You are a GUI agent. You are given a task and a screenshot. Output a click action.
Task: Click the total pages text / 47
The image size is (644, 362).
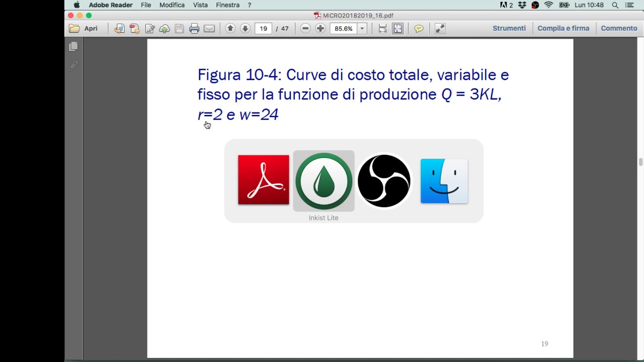[x=282, y=29]
